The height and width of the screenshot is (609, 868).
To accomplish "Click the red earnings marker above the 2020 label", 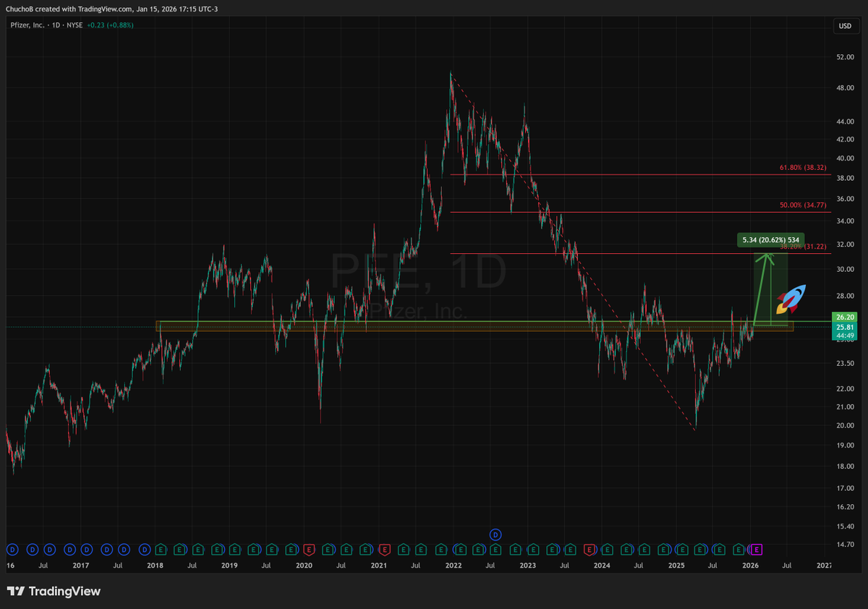I will 309,549.
